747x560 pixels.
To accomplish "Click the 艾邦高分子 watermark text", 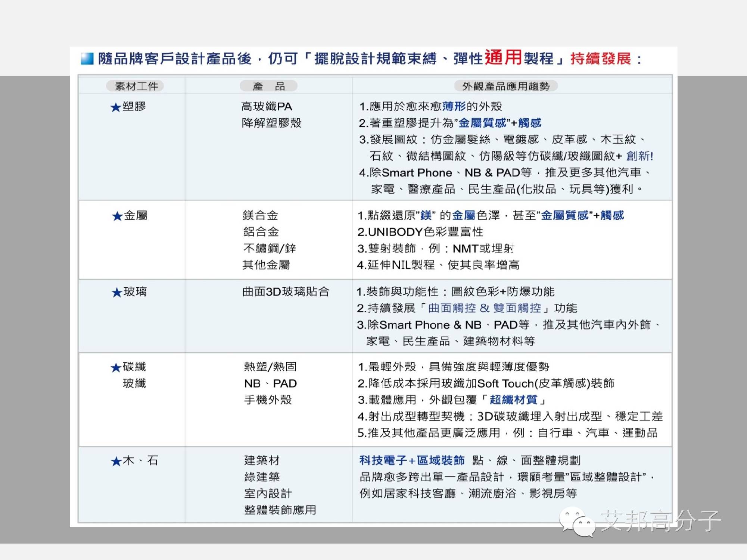I will click(x=660, y=520).
